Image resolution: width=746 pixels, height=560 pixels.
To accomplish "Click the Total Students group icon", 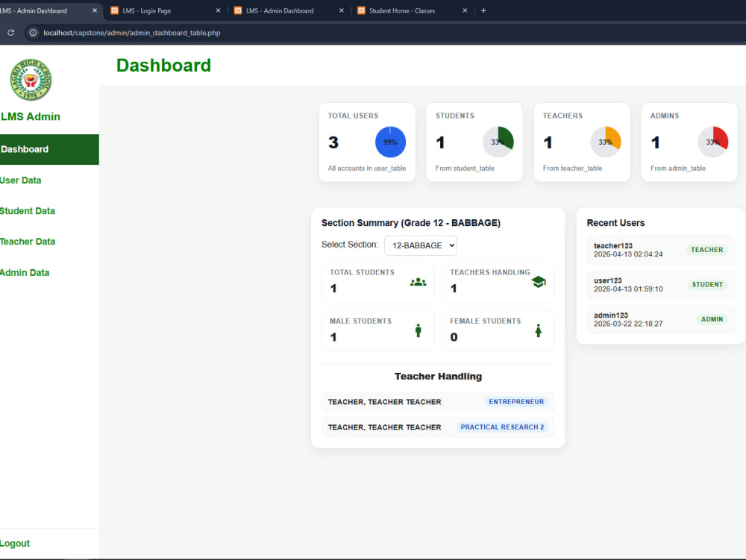I will point(419,282).
